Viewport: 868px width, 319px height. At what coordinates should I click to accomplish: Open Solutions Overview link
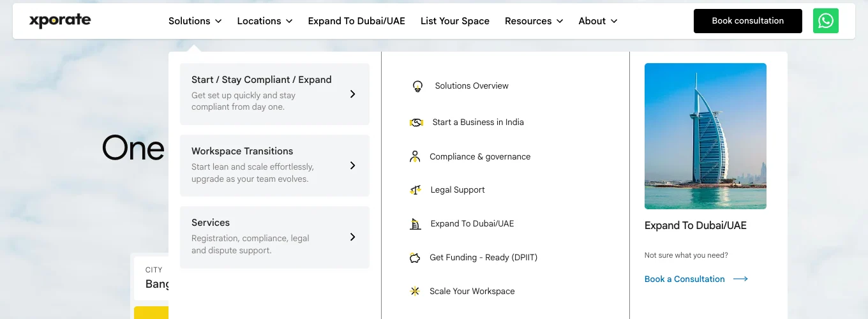tap(472, 86)
